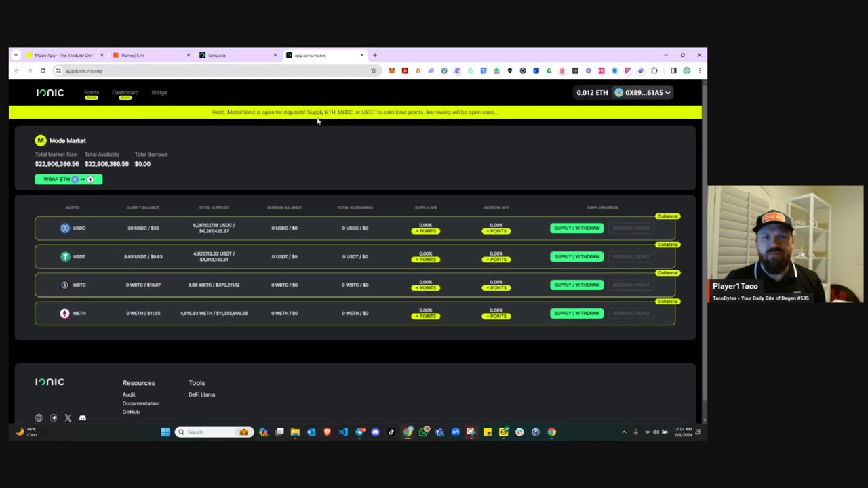Open Sticky Notes from the taskbar

488,432
